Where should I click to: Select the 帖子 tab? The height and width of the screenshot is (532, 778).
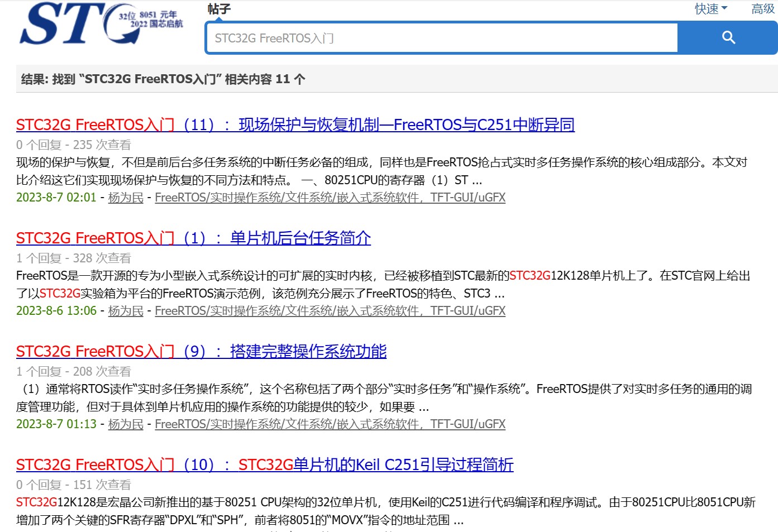click(219, 9)
